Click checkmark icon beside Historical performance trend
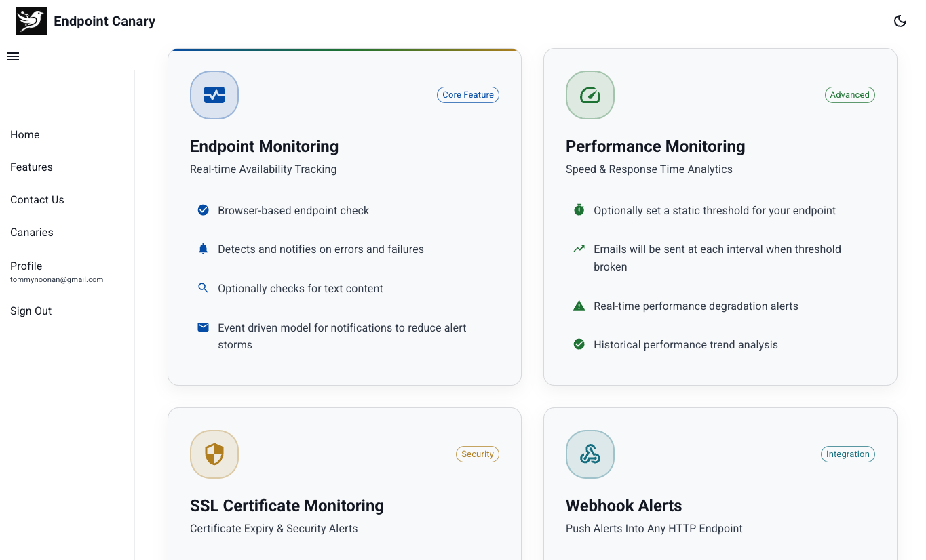The image size is (926, 560). coord(579,344)
